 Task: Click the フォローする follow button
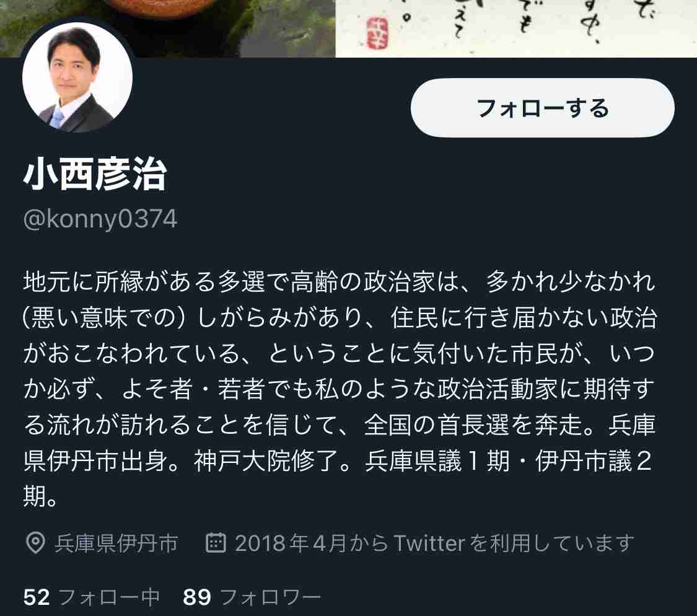point(542,108)
